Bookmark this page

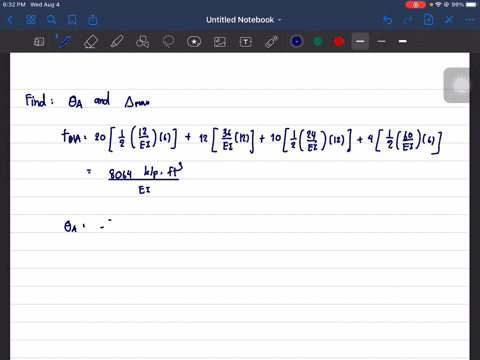click(72, 20)
